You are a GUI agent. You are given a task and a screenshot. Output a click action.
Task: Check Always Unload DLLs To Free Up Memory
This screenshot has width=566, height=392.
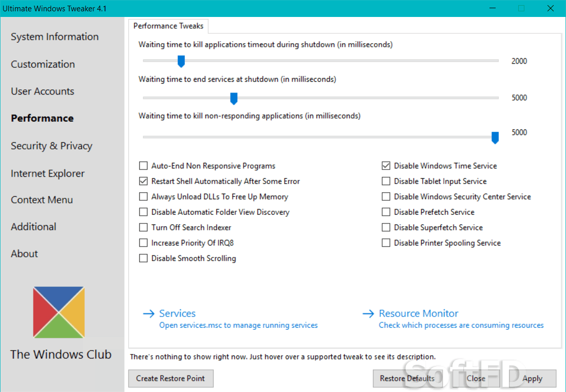[x=143, y=197]
